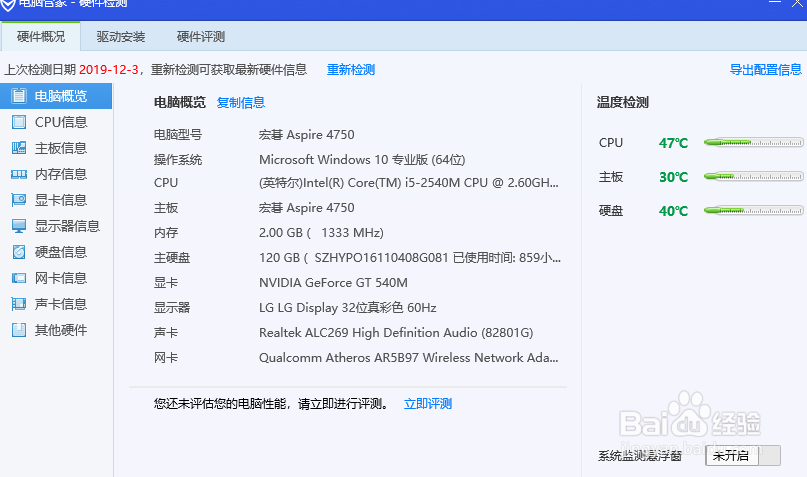This screenshot has width=807, height=477.
Task: Select 显示器信息 in the sidebar
Action: pyautogui.click(x=56, y=226)
